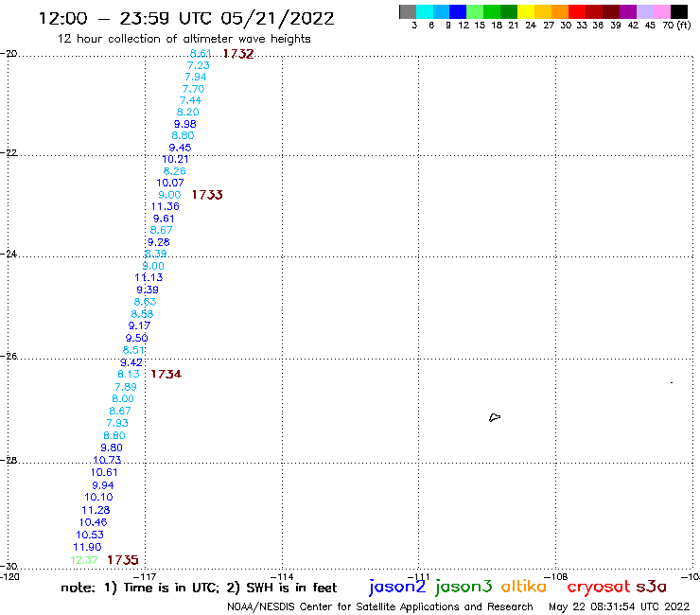The image size is (700, 615).
Task: Select the yellow swatch above the 24 label
Action: coord(525,11)
